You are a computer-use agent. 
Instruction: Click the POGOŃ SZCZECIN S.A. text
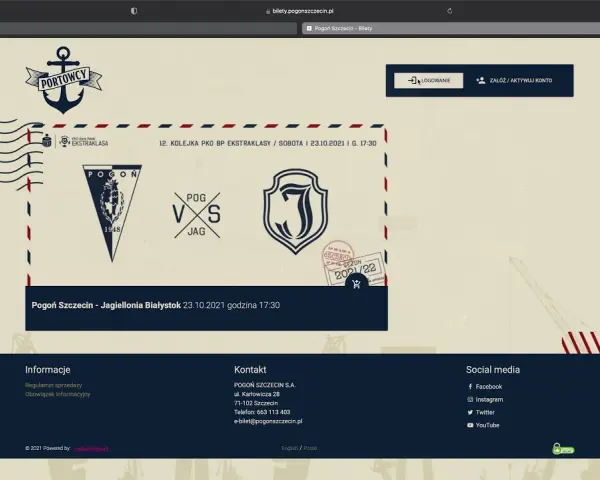265,385
